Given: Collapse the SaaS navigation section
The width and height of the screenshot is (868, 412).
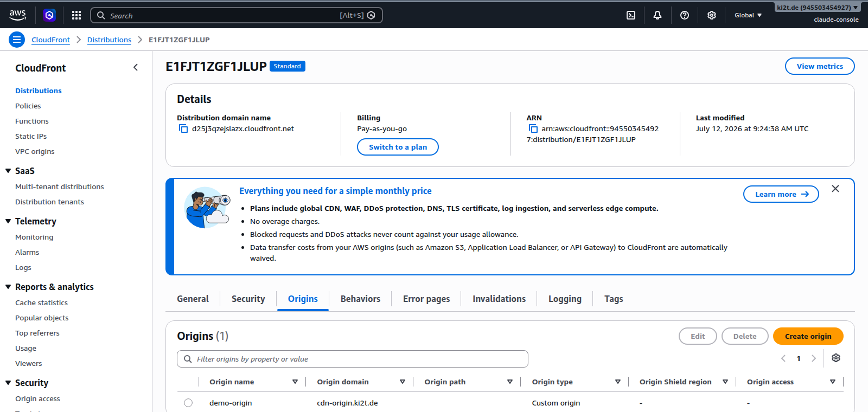Looking at the screenshot, I should (8, 171).
